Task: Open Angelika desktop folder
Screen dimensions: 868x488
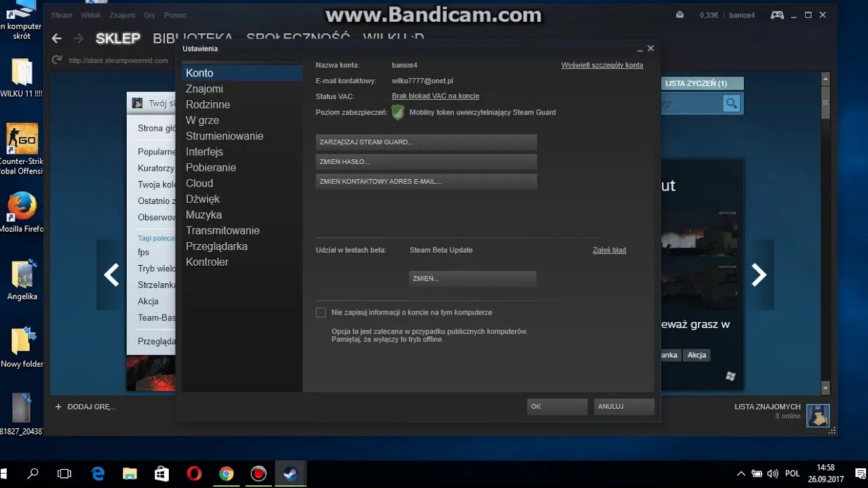Action: tap(22, 281)
